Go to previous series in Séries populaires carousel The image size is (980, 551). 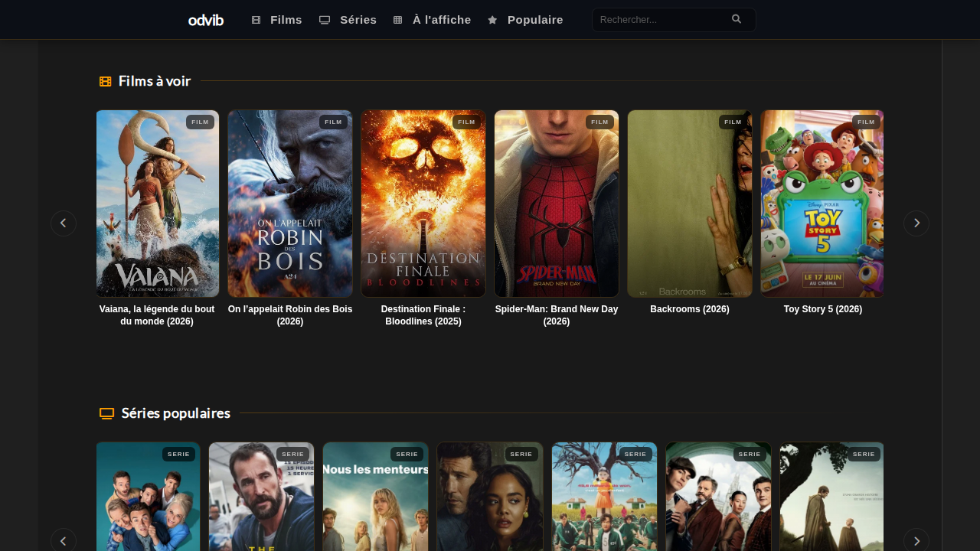64,541
